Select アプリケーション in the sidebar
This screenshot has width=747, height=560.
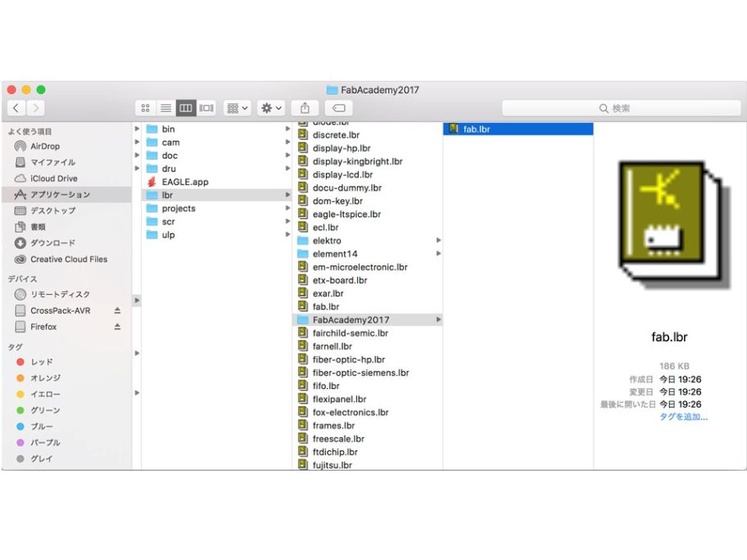click(66, 194)
